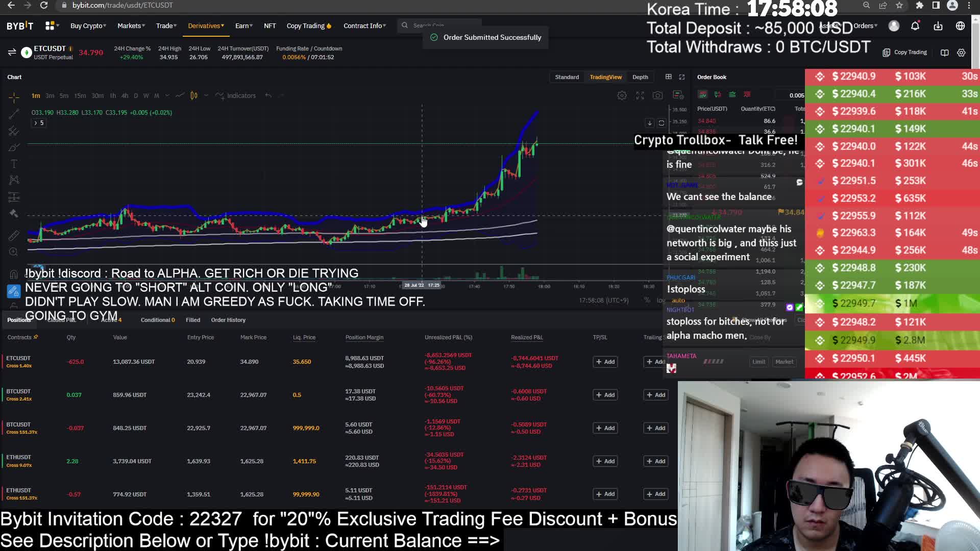Toggle the trading pair list sidebar
The width and height of the screenshot is (980, 551).
pos(12,52)
